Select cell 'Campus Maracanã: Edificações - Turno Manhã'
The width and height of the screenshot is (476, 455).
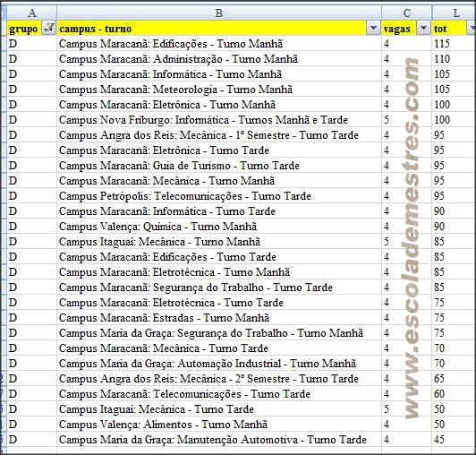click(219, 44)
